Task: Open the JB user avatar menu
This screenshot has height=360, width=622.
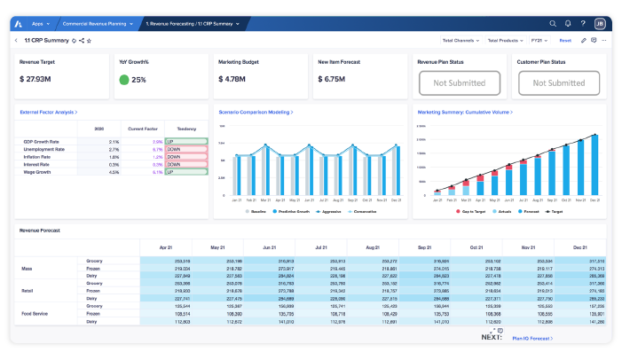Action: pos(600,24)
